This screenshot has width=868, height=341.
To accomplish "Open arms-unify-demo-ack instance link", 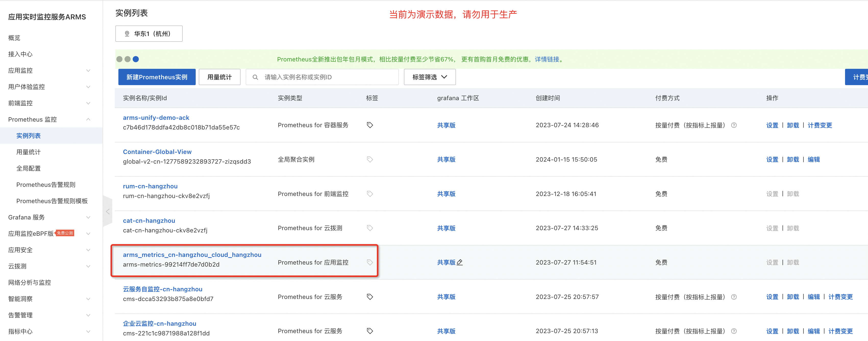I will coord(156,118).
